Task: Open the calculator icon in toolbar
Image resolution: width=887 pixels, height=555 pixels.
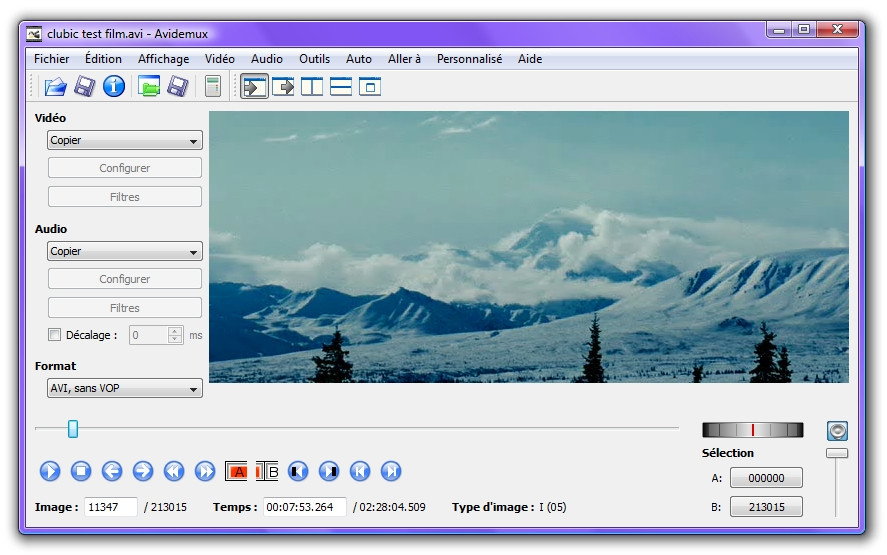Action: 212,87
